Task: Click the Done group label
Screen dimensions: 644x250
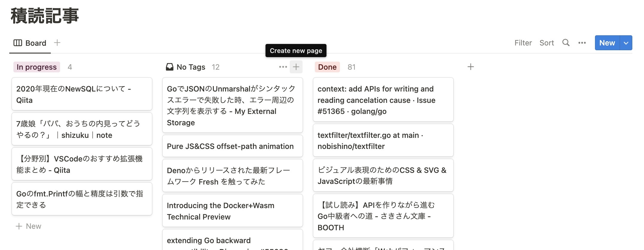Action: [x=327, y=67]
